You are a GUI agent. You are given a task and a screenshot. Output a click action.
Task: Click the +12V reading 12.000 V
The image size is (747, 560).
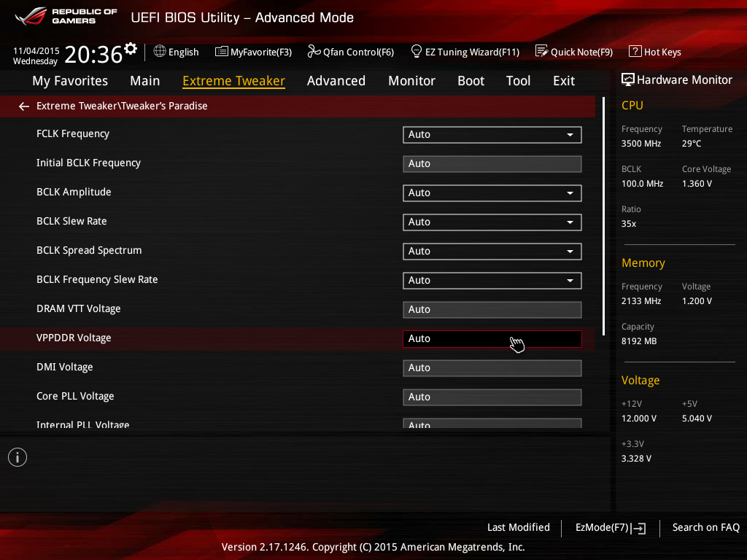click(639, 418)
